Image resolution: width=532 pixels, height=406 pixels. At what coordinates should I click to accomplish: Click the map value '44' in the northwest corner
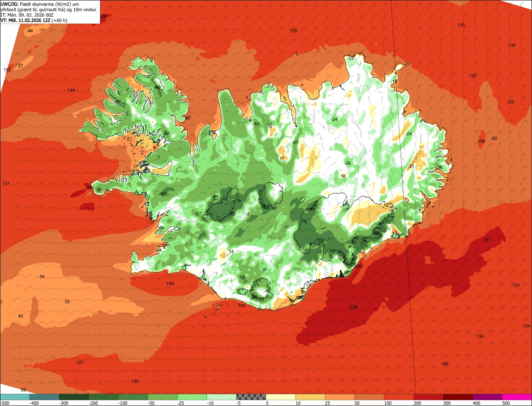click(x=30, y=31)
